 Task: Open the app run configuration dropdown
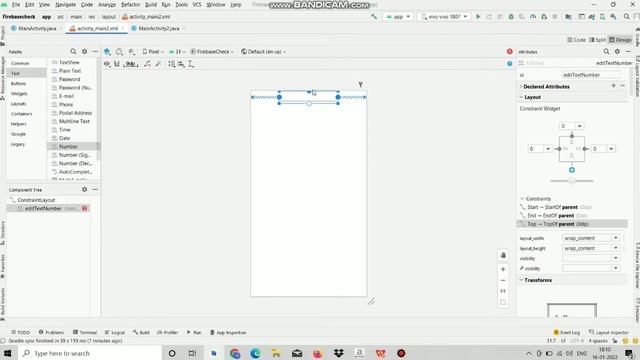pyautogui.click(x=398, y=17)
